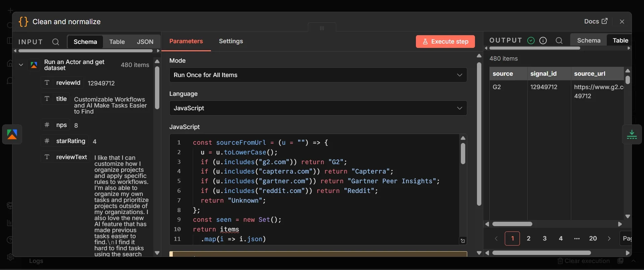
Task: Open Docs external link
Action: [596, 21]
